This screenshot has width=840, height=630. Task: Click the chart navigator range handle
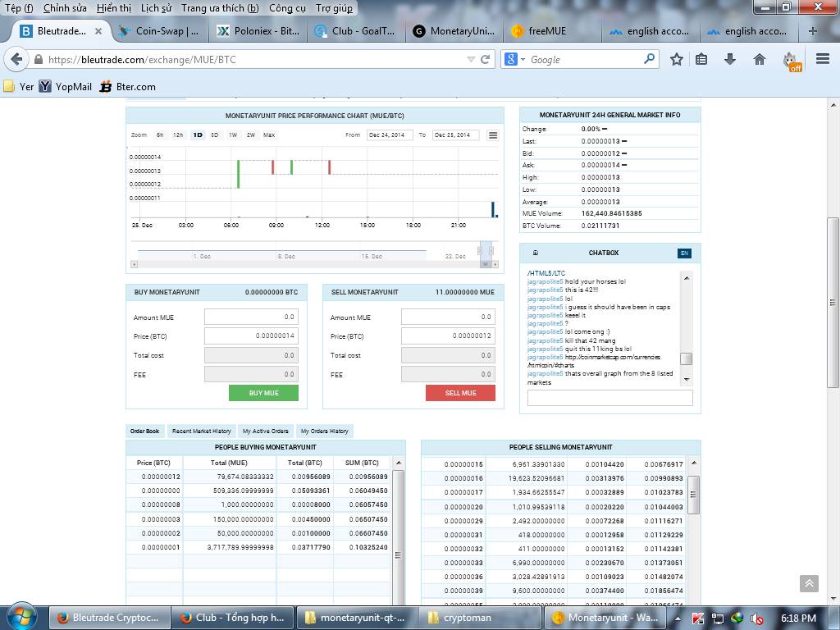pos(486,251)
